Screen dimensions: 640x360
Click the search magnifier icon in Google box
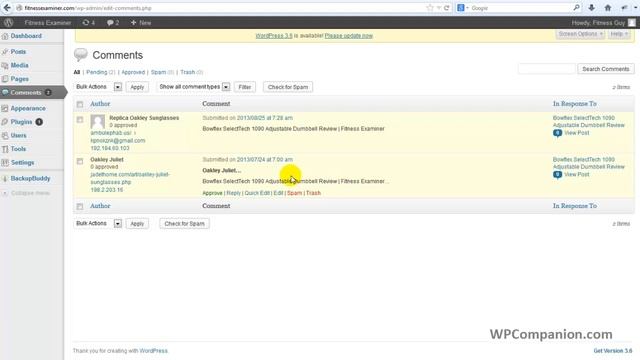pos(576,8)
